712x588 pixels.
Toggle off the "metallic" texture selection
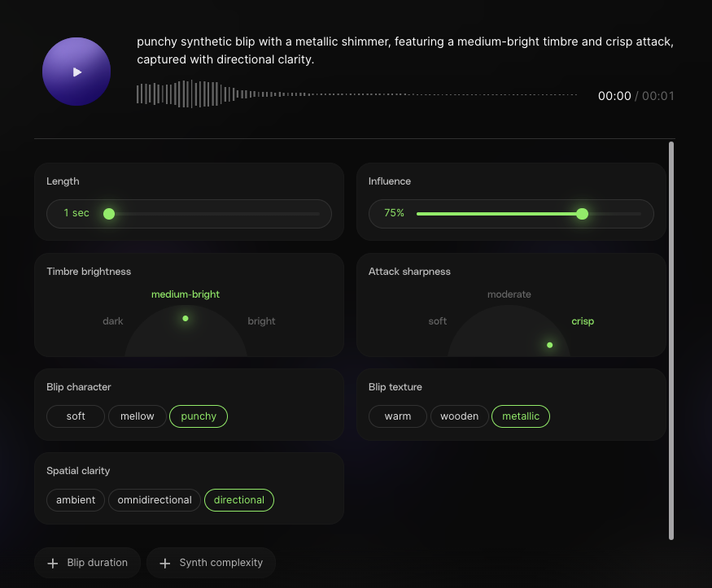tap(520, 416)
